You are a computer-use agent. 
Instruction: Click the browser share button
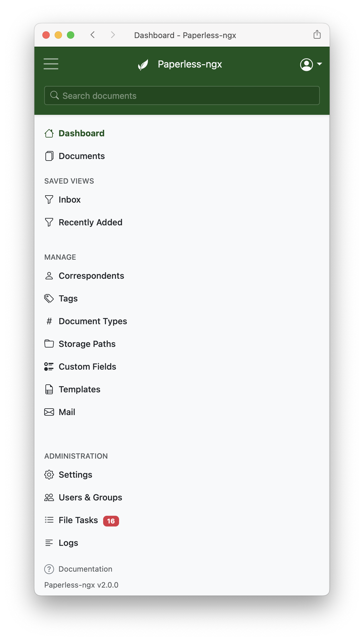coord(317,35)
